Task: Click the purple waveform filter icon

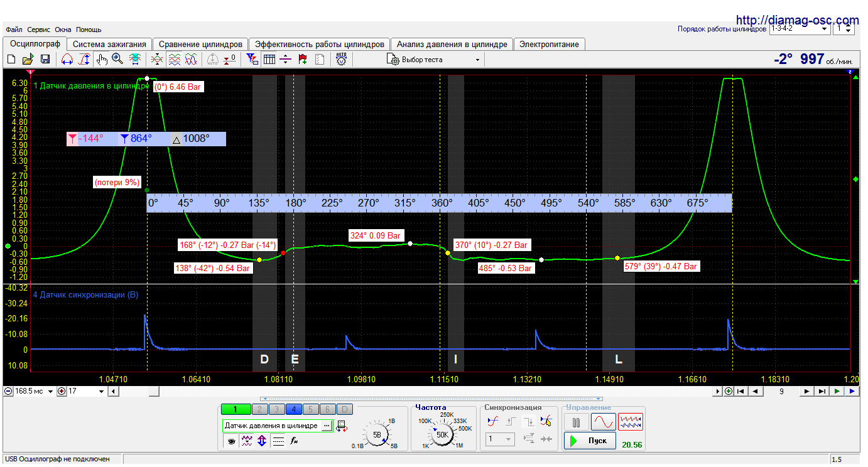Action: (247, 441)
